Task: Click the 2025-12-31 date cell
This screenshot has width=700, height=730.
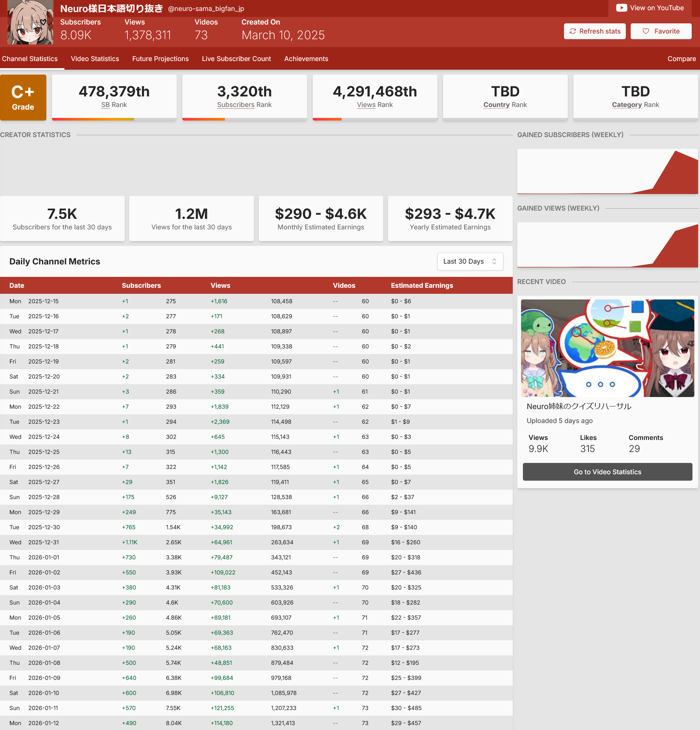Action: [x=43, y=542]
